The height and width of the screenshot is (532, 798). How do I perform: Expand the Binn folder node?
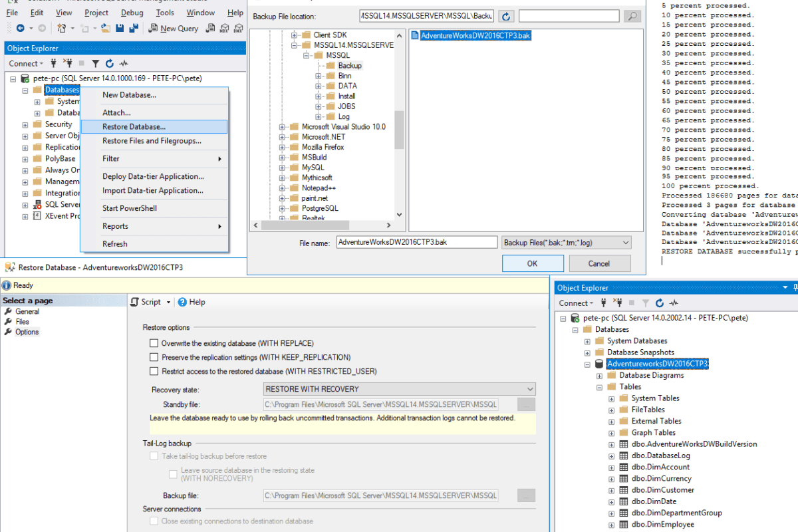(319, 76)
